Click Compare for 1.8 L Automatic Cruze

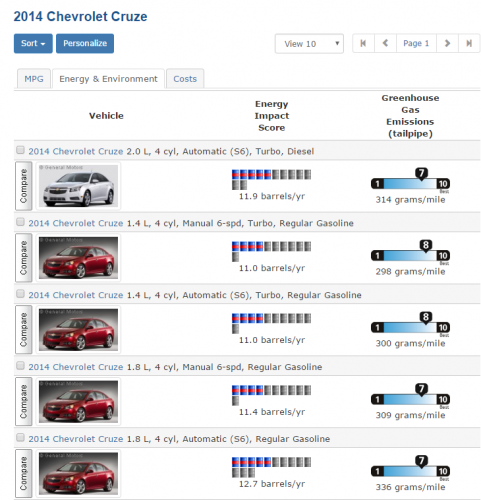(x=24, y=474)
